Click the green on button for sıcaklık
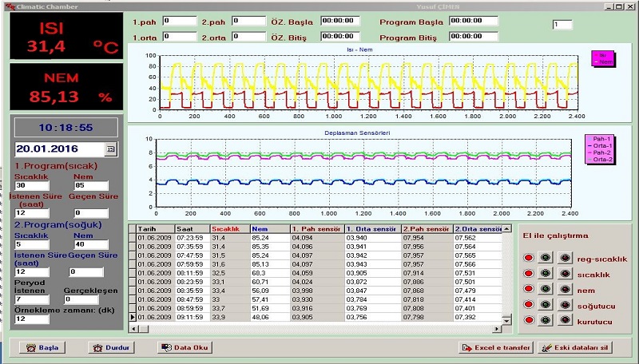639x364 pixels. point(546,273)
